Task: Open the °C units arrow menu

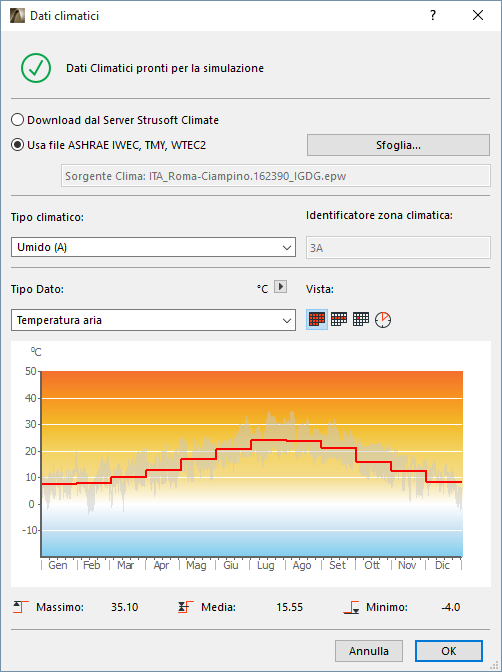Action: (280, 286)
